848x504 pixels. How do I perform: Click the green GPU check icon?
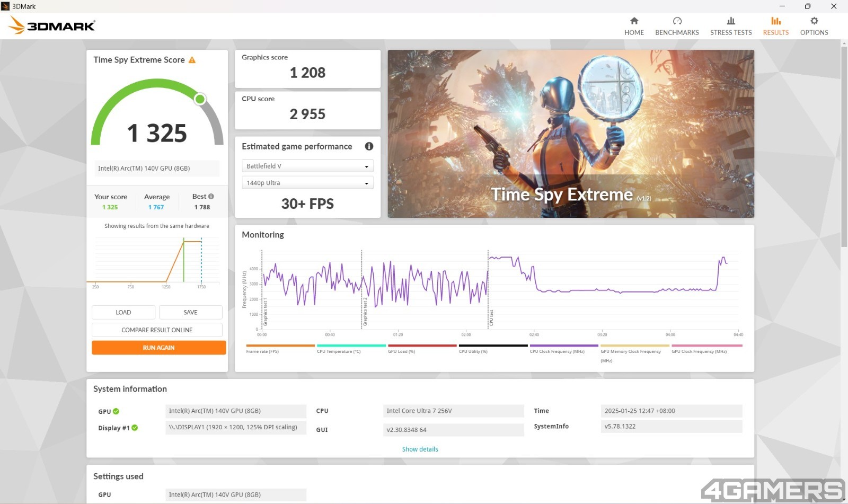pyautogui.click(x=116, y=411)
